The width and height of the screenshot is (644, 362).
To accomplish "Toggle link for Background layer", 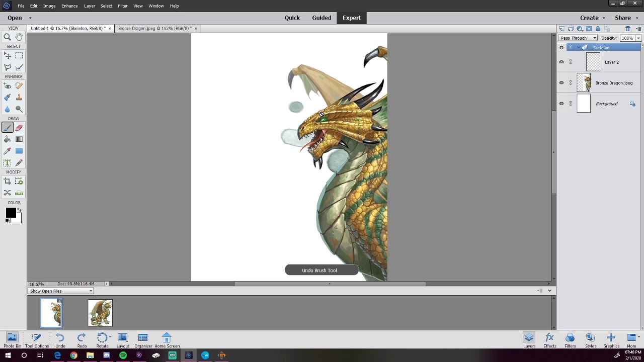I will point(571,104).
